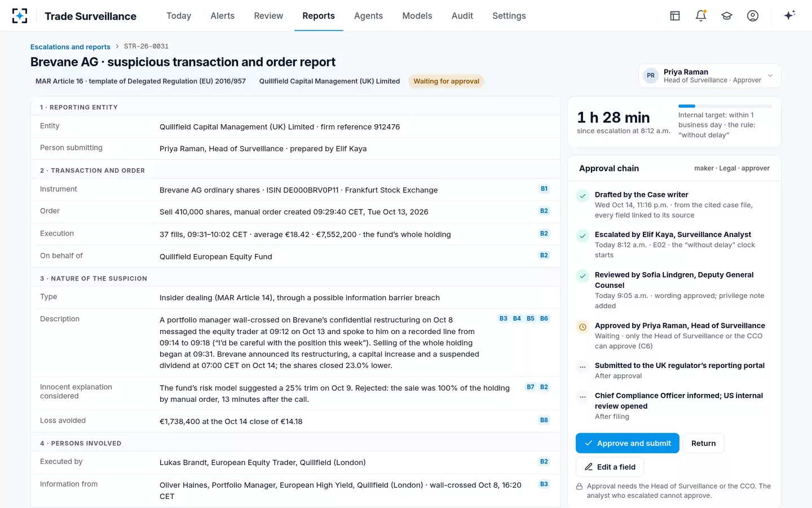Open the notifications bell
The width and height of the screenshot is (812, 508).
coord(701,16)
